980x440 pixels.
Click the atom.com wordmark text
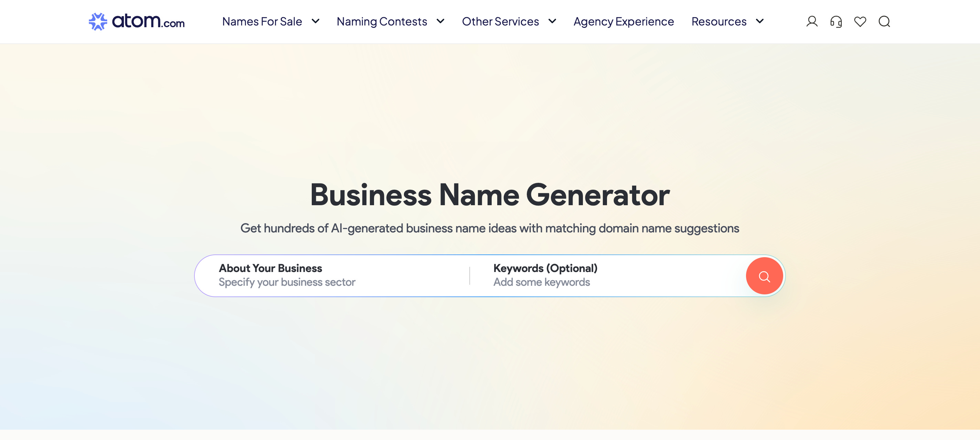tap(148, 21)
